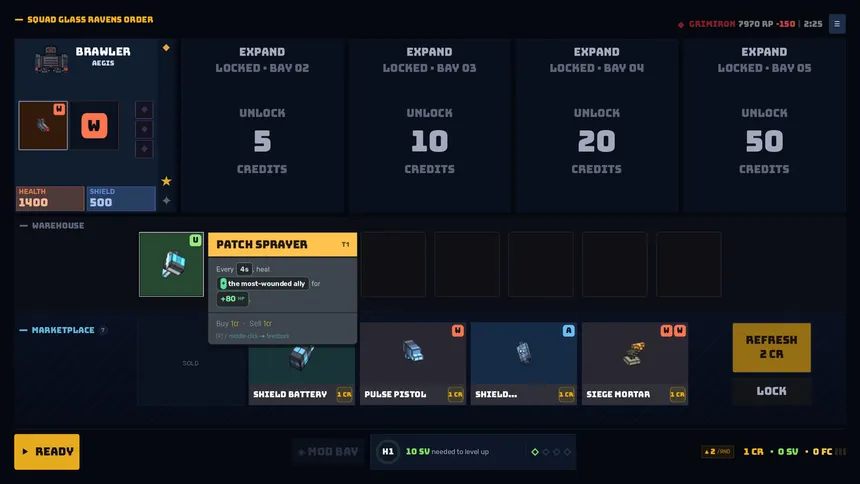
Task: Click the +2 per round income badge
Action: click(x=717, y=452)
